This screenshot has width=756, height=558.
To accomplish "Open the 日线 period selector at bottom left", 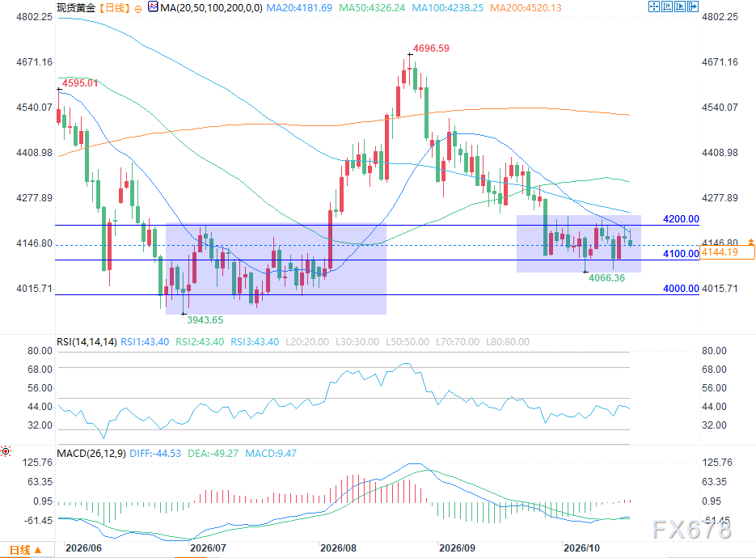I will click(25, 550).
